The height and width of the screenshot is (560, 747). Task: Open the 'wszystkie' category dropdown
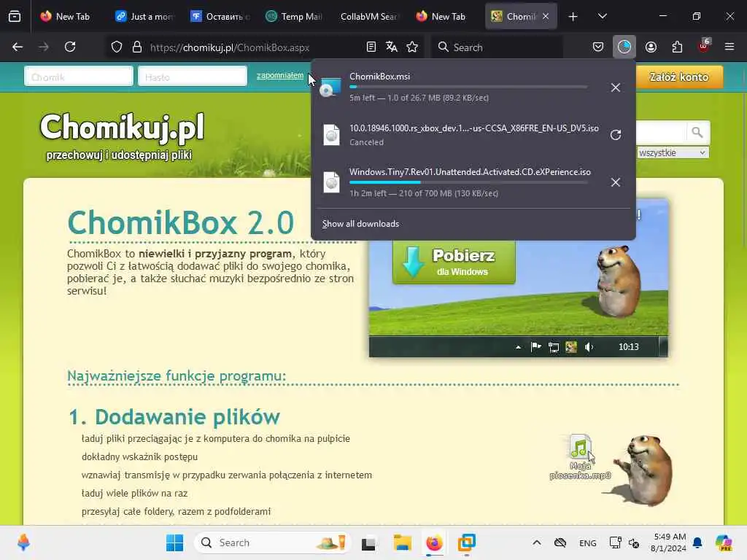pyautogui.click(x=673, y=153)
